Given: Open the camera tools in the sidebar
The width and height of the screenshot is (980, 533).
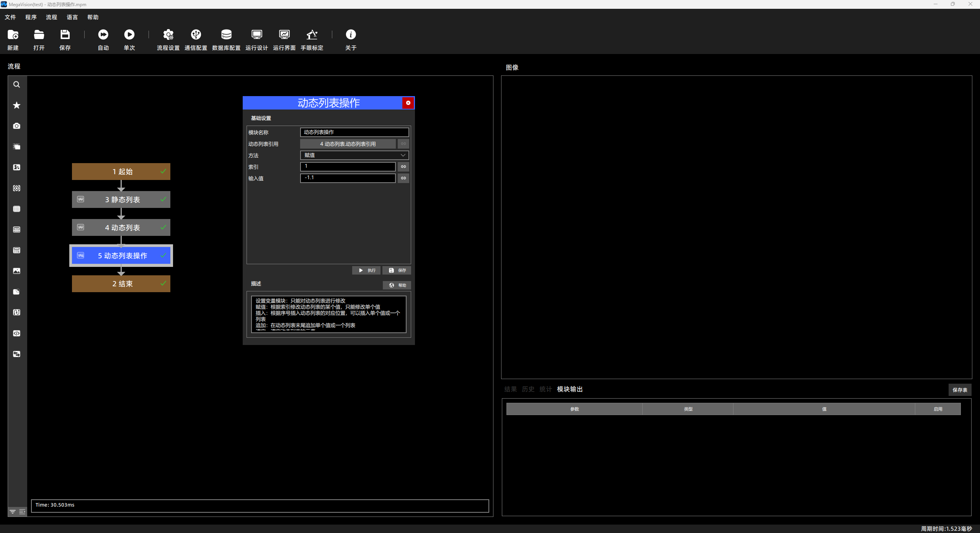Looking at the screenshot, I should click(x=17, y=126).
